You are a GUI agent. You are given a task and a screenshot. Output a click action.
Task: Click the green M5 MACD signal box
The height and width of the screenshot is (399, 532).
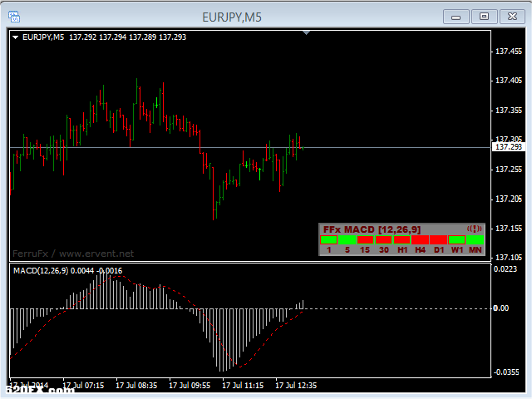[x=347, y=240]
